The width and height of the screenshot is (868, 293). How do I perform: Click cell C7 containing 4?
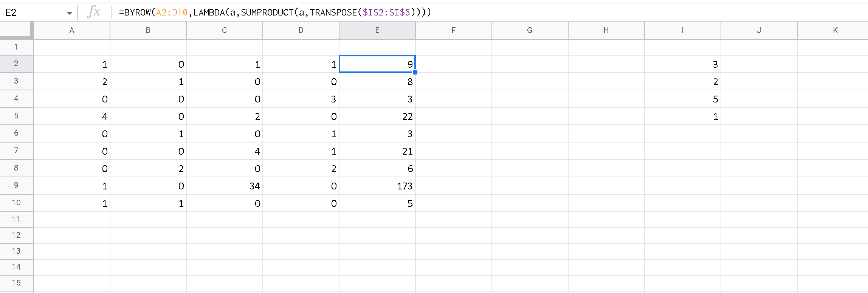click(225, 151)
